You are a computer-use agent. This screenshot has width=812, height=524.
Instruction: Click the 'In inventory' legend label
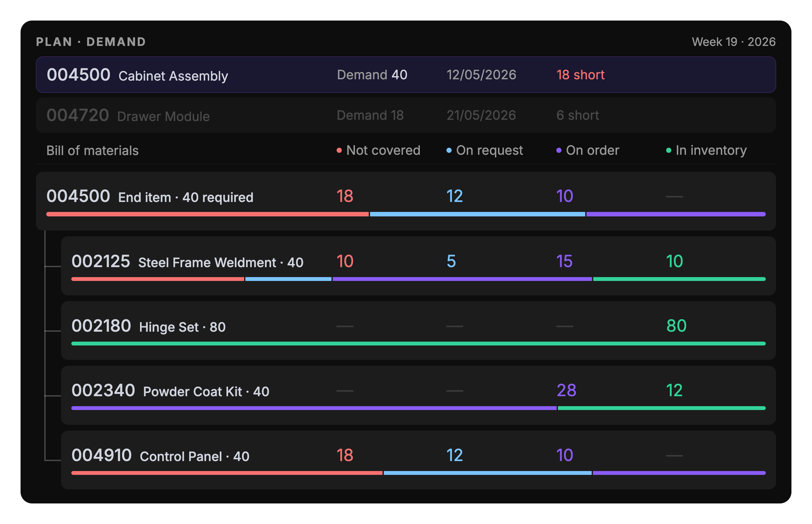(711, 150)
